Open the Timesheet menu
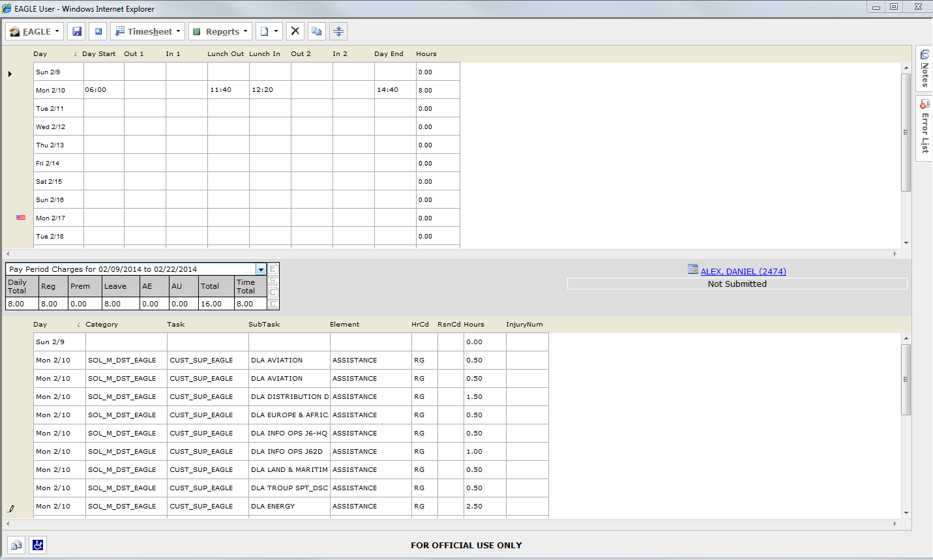This screenshot has width=933, height=560. pyautogui.click(x=148, y=31)
